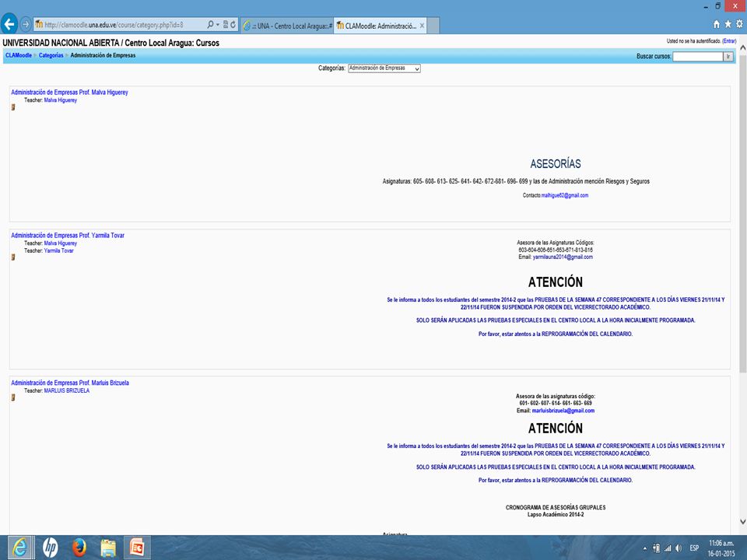Screen dimensions: 747x560
Task: Open teacher Malva Higuerey under first course
Action: [61, 100]
